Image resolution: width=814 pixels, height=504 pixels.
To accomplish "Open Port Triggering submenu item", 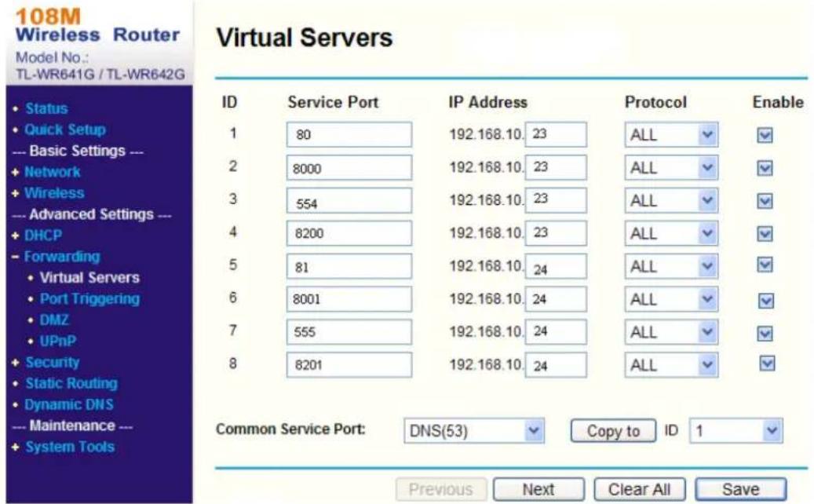I will [89, 298].
